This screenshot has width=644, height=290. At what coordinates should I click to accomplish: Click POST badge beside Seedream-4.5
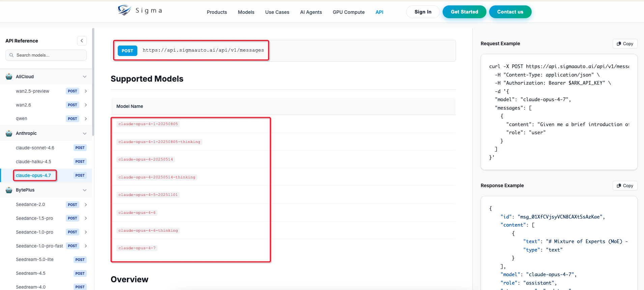coord(80,273)
